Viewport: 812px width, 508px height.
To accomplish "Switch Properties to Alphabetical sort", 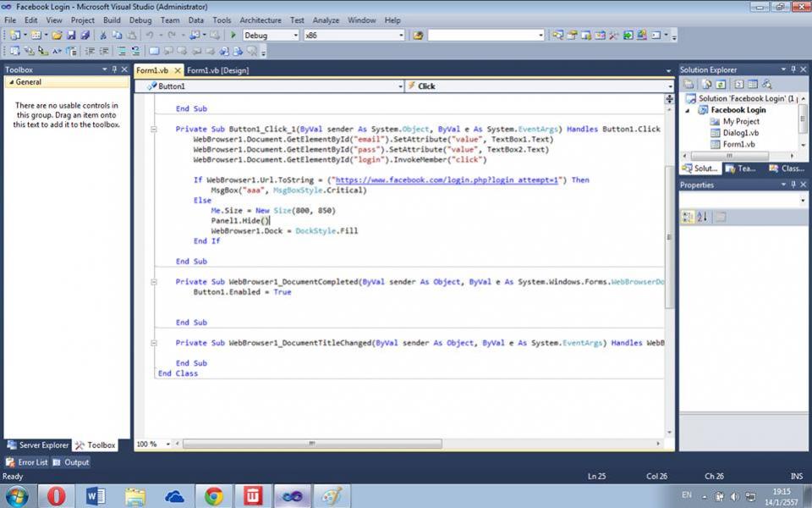I will (702, 218).
